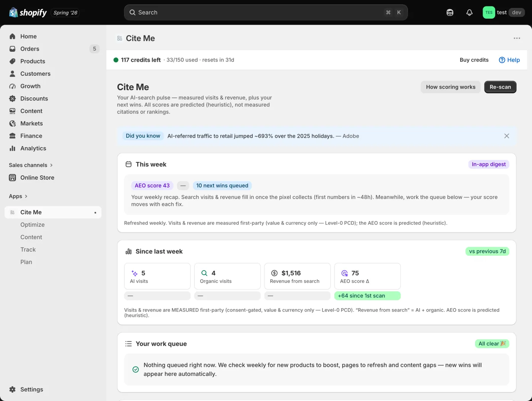This screenshot has width=532, height=401.
Task: Go to the Optimize subpage
Action: (x=33, y=225)
